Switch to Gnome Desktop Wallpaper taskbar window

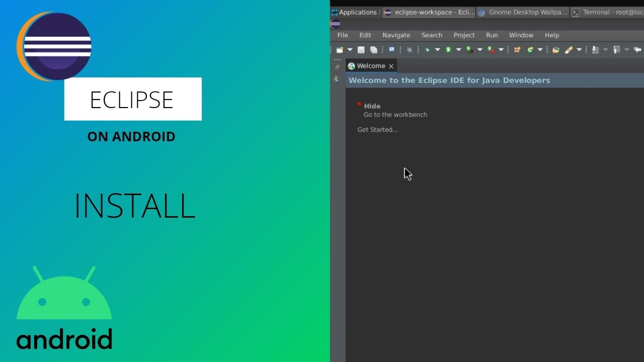pos(522,13)
